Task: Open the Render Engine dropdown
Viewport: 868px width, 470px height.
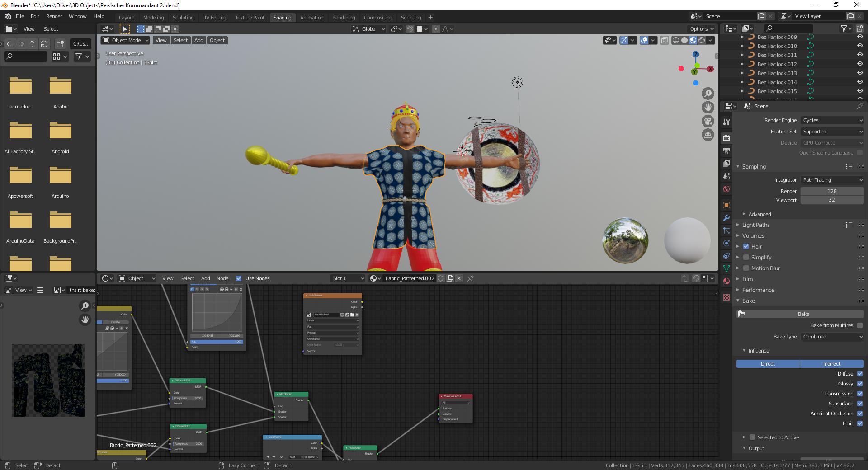Action: pyautogui.click(x=832, y=120)
